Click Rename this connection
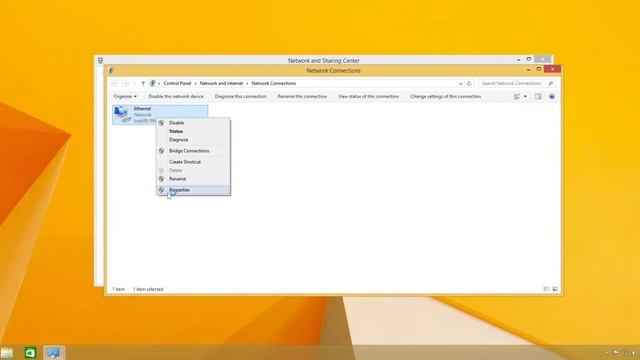640x360 pixels. coord(302,97)
